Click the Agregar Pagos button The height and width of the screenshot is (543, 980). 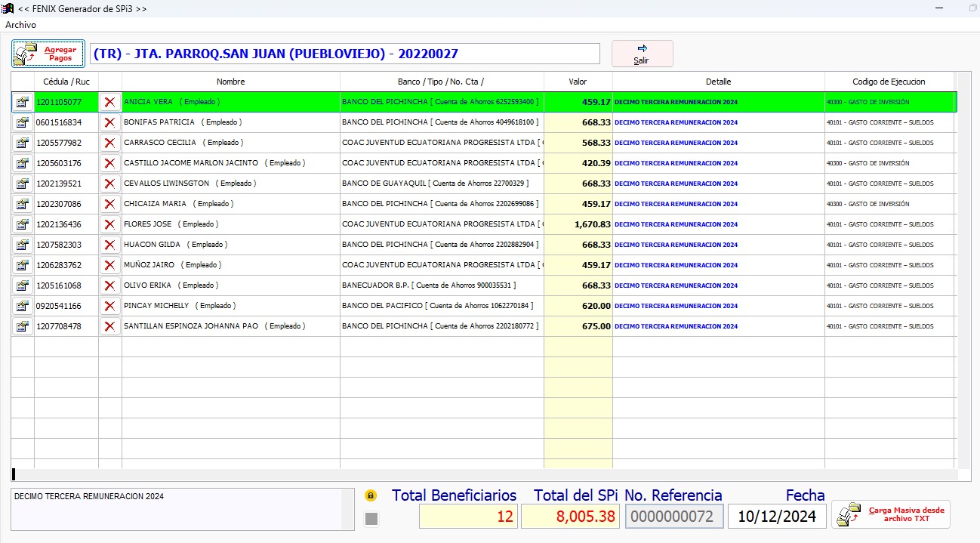[x=48, y=54]
